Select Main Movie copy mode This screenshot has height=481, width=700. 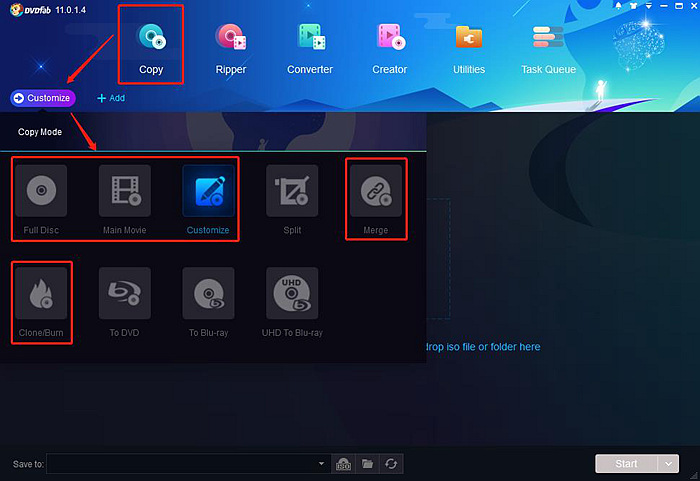pos(125,200)
